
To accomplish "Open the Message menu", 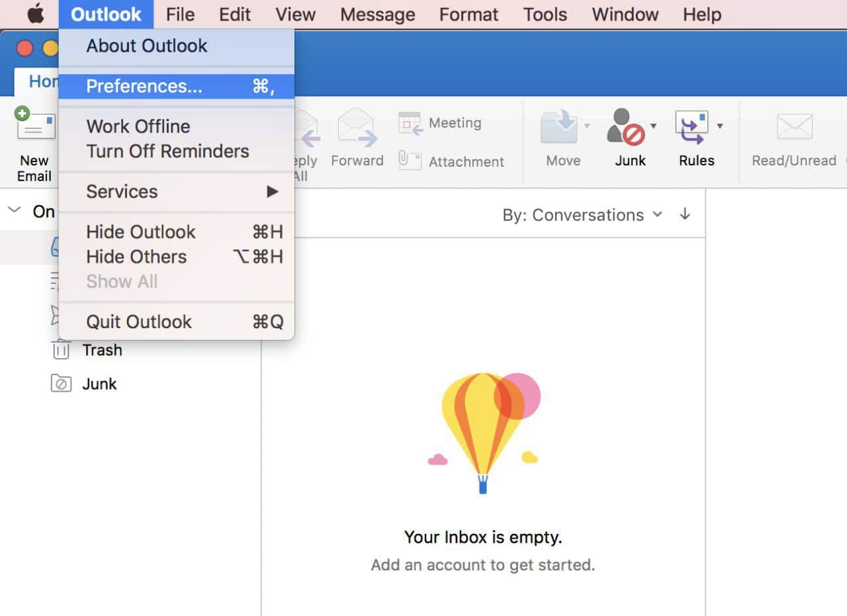I will click(377, 14).
